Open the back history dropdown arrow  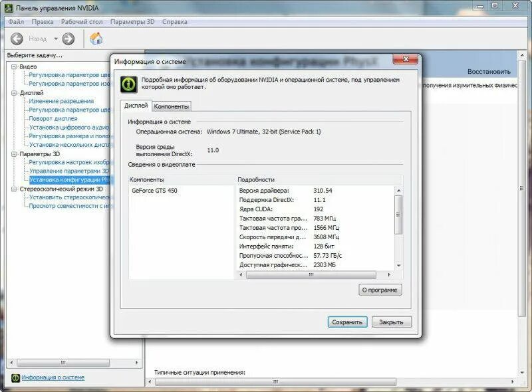click(56, 39)
